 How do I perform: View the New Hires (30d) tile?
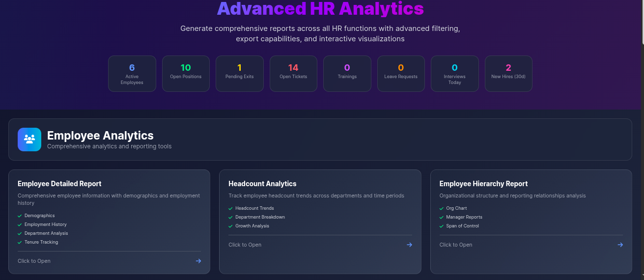508,74
